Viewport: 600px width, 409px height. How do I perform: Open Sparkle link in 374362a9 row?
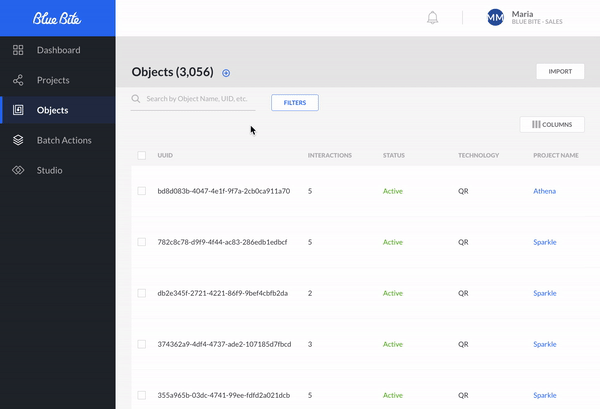coord(545,344)
